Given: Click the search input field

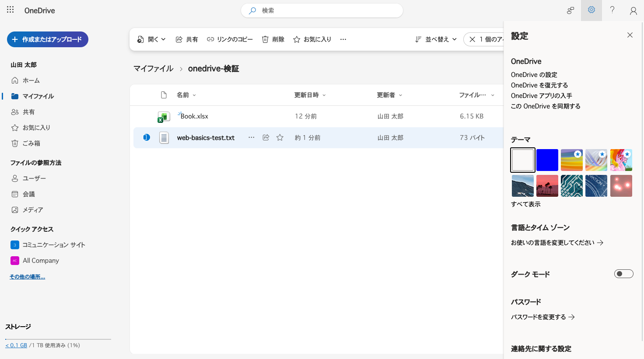Looking at the screenshot, I should 322,10.
